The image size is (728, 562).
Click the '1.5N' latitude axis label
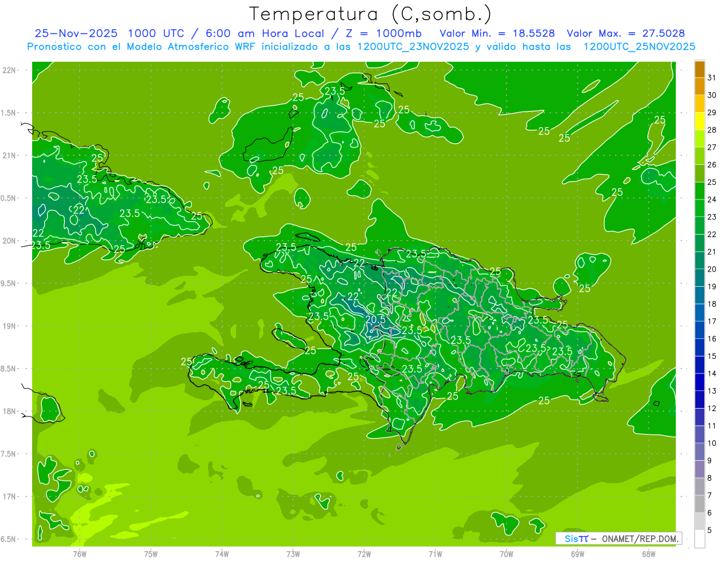point(8,113)
